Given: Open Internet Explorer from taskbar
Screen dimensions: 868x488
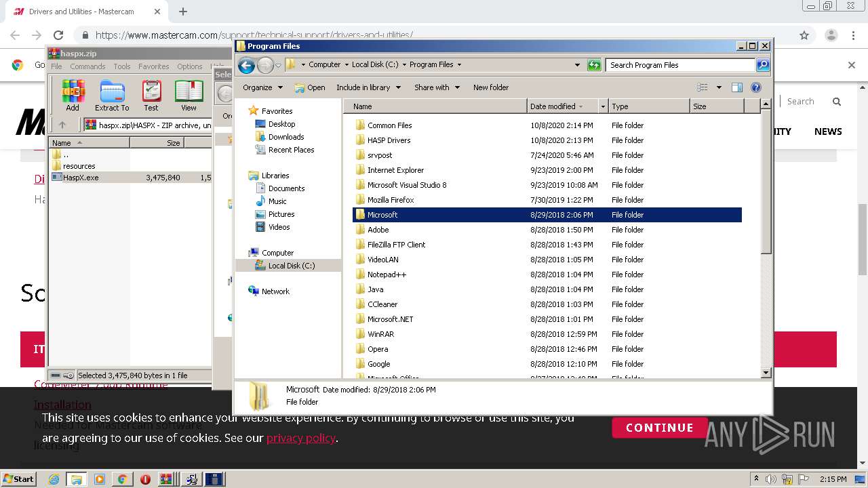Looking at the screenshot, I should pos(54,479).
